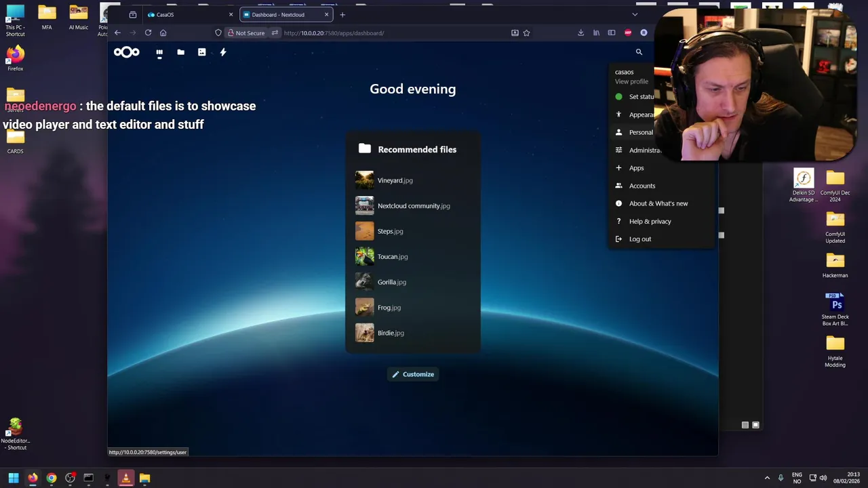This screenshot has width=868, height=488.
Task: Select Delkin SD Advantage desktop icon
Action: point(804,186)
